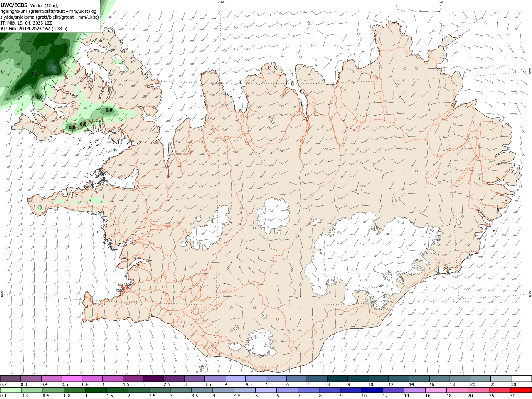Pick the light gray 25 swatch in upper legend
This screenshot has height=399, width=532.
point(500,379)
